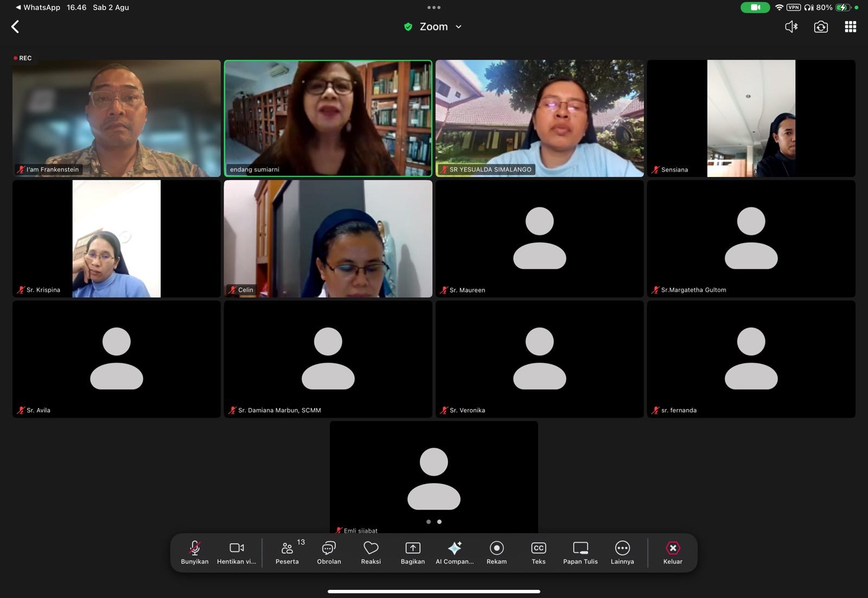868x598 pixels.
Task: Open the three-dot multitasking menu at top
Action: [434, 8]
